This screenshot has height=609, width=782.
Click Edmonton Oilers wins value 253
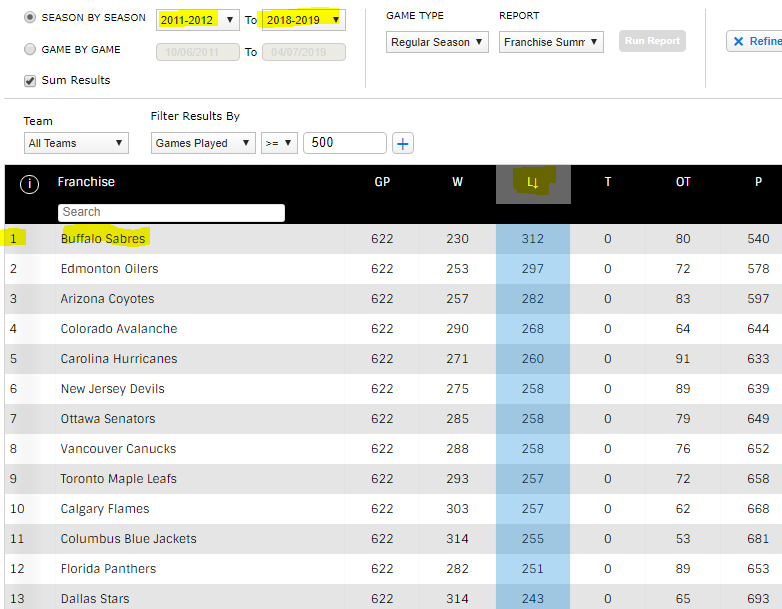(457, 269)
